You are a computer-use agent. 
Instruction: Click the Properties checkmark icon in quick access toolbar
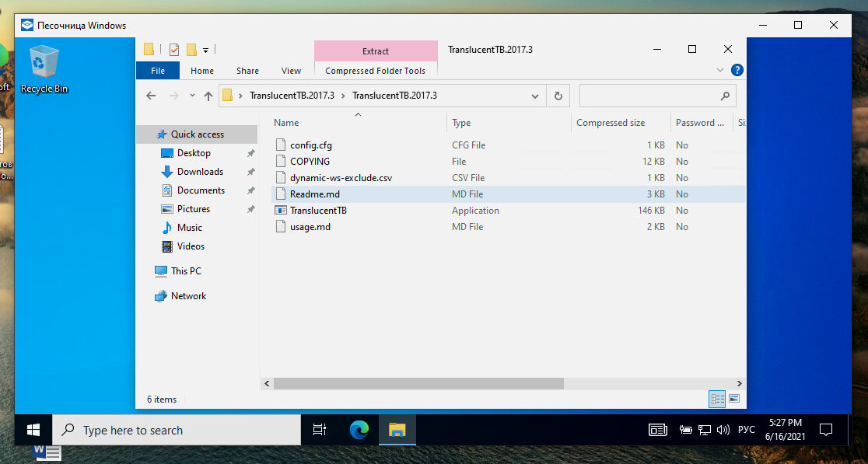coord(173,50)
